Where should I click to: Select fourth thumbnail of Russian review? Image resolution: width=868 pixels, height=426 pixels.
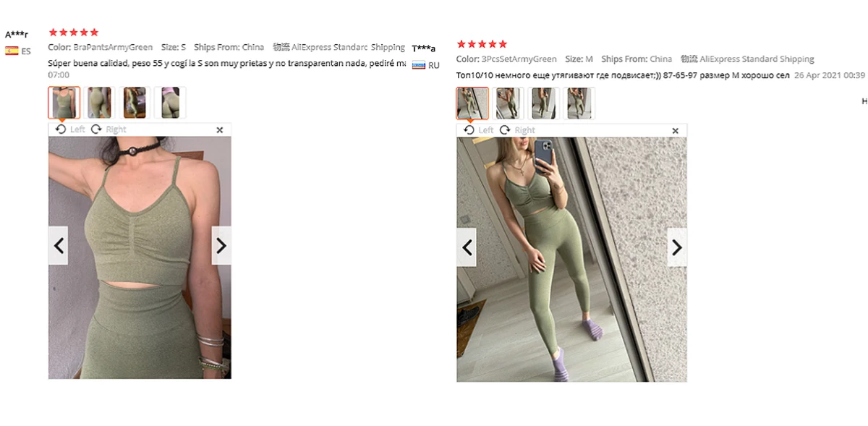click(x=579, y=103)
